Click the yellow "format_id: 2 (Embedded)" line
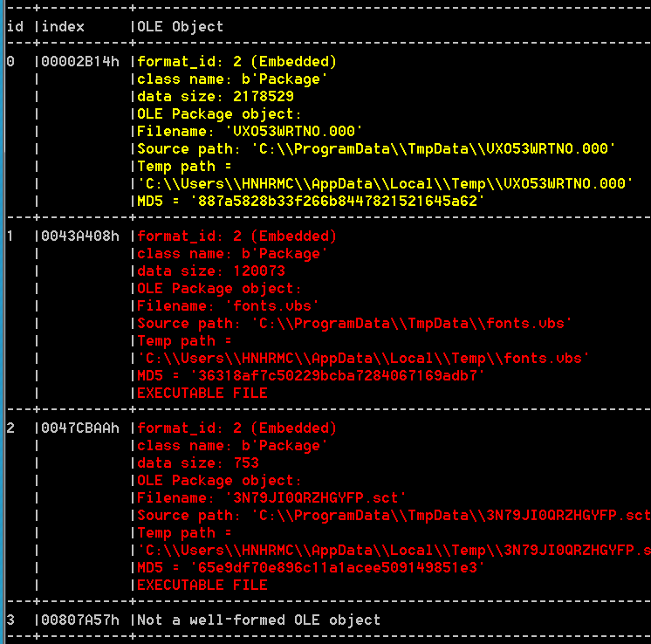The image size is (651, 644). (236, 61)
